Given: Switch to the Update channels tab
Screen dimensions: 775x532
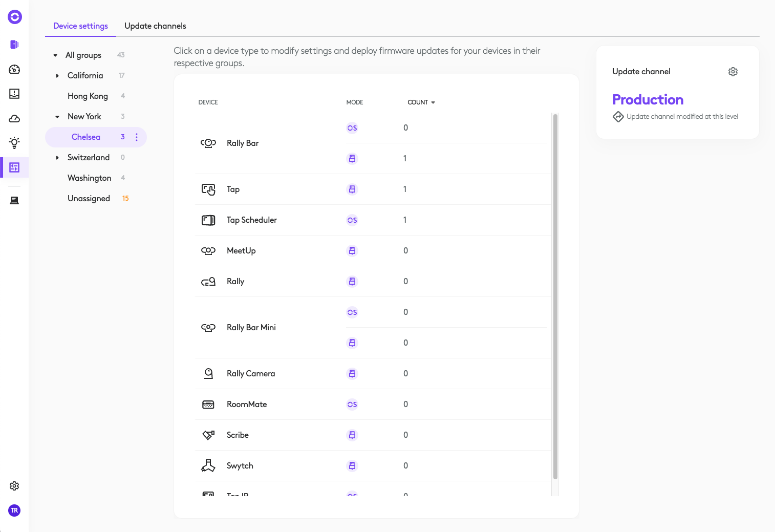Looking at the screenshot, I should [155, 26].
